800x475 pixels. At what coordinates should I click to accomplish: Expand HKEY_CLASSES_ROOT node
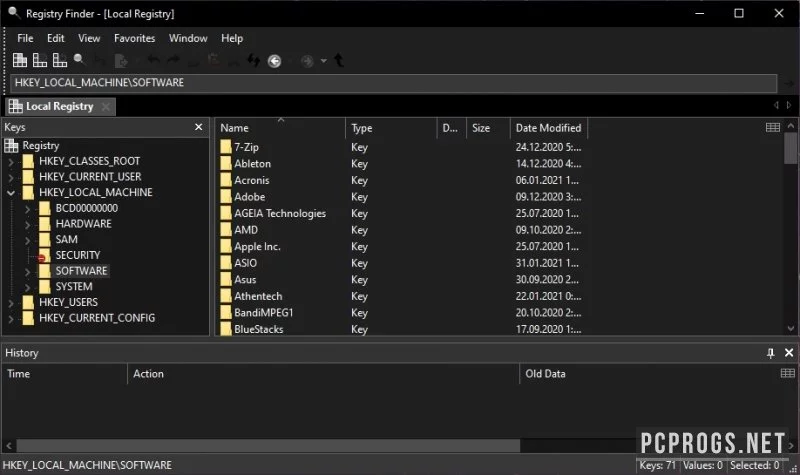tap(11, 162)
